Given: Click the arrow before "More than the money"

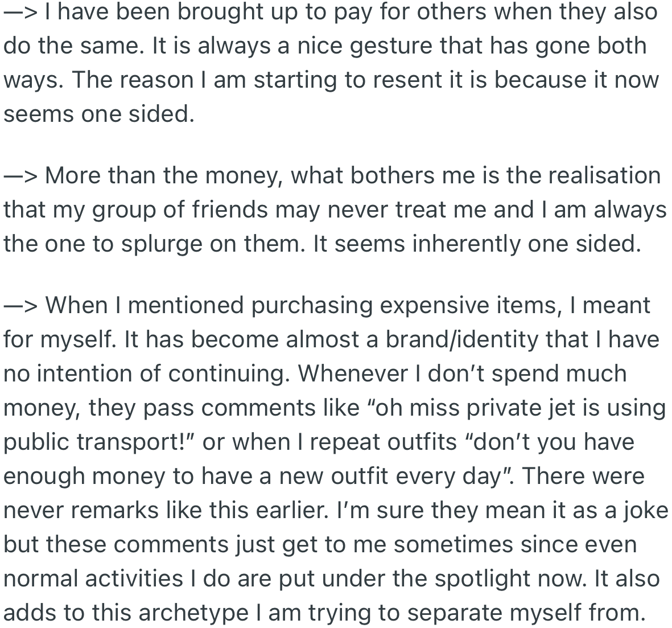Looking at the screenshot, I should pos(20,176).
